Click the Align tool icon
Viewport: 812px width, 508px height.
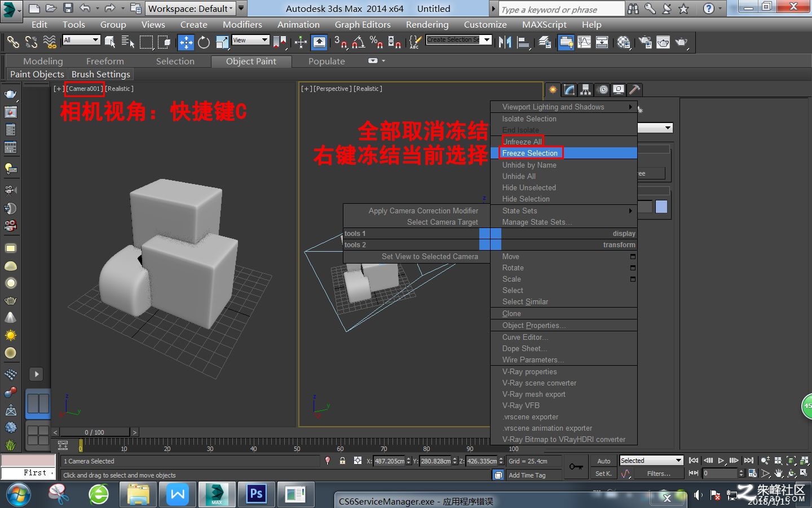tap(523, 42)
